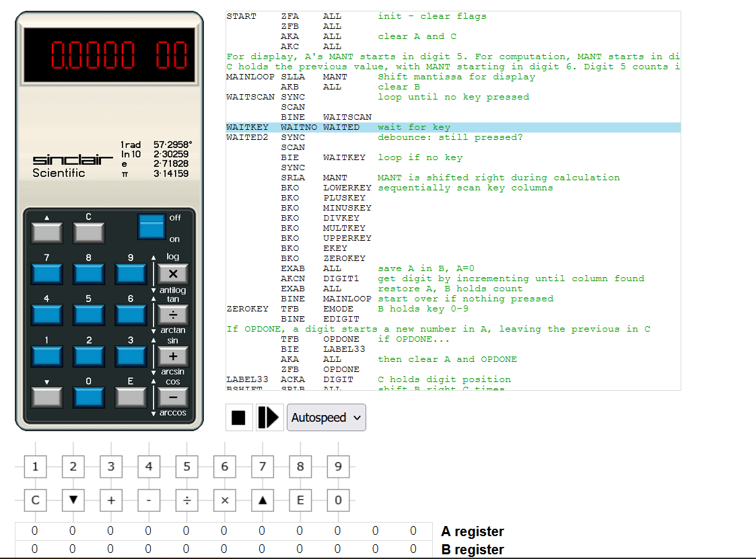The image size is (756, 559).
Task: Click the red LED display
Action: [x=110, y=54]
